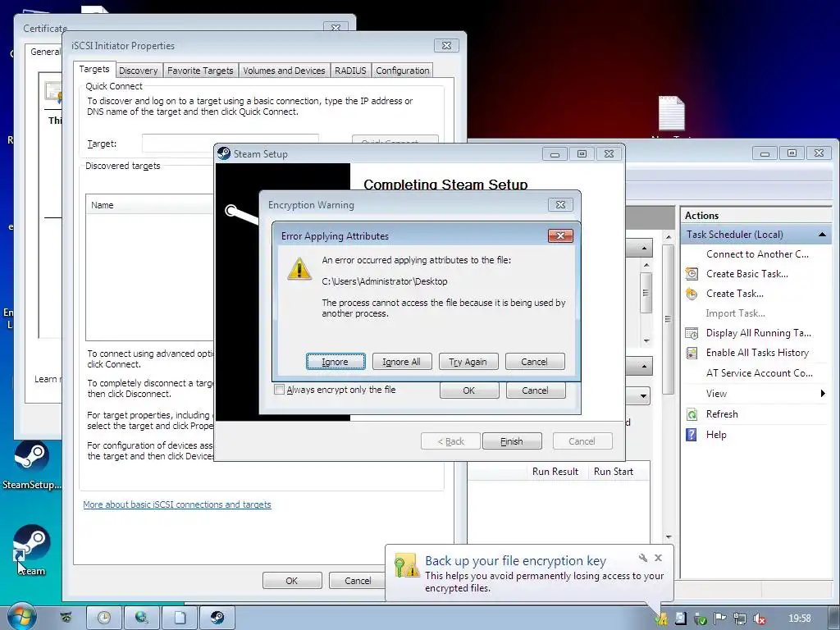Collapse the second section in Task Scheduler center pane
The height and width of the screenshot is (630, 840).
(x=644, y=367)
